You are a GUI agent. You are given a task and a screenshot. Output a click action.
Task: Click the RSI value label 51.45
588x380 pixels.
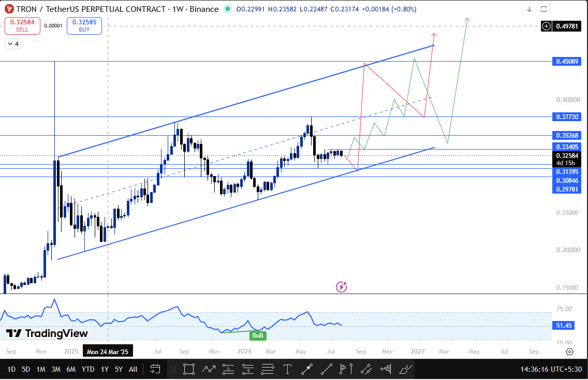564,325
